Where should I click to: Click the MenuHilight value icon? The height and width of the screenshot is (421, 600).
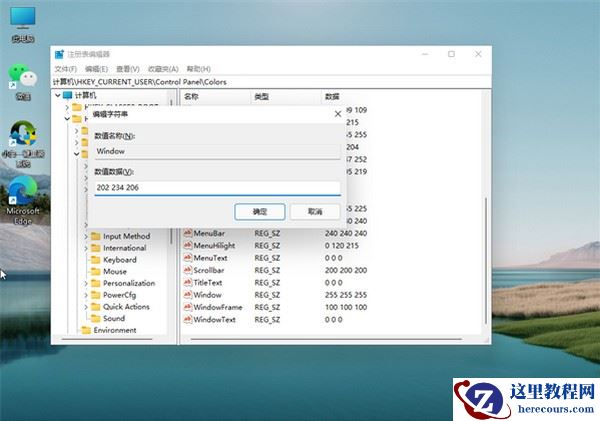pyautogui.click(x=188, y=245)
